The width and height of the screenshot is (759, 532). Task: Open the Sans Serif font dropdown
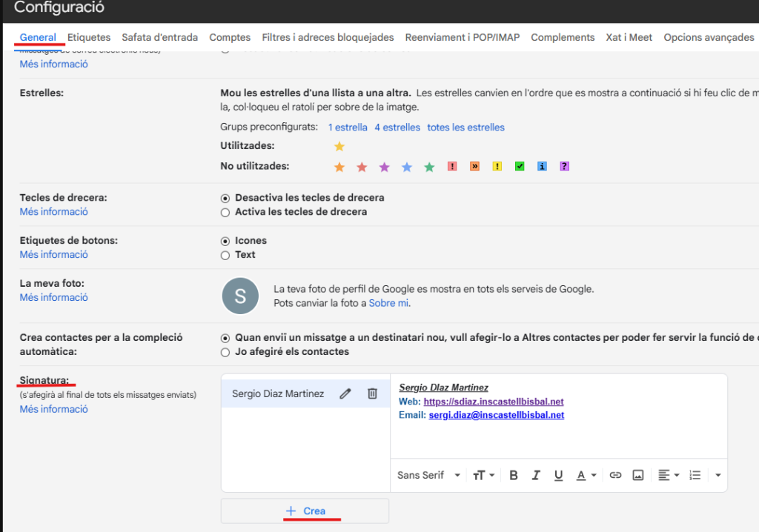(428, 475)
